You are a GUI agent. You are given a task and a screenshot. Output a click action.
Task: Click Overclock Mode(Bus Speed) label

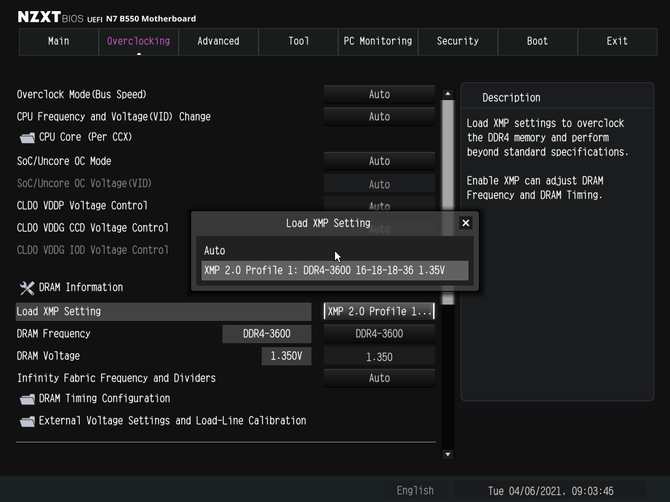pyautogui.click(x=82, y=94)
